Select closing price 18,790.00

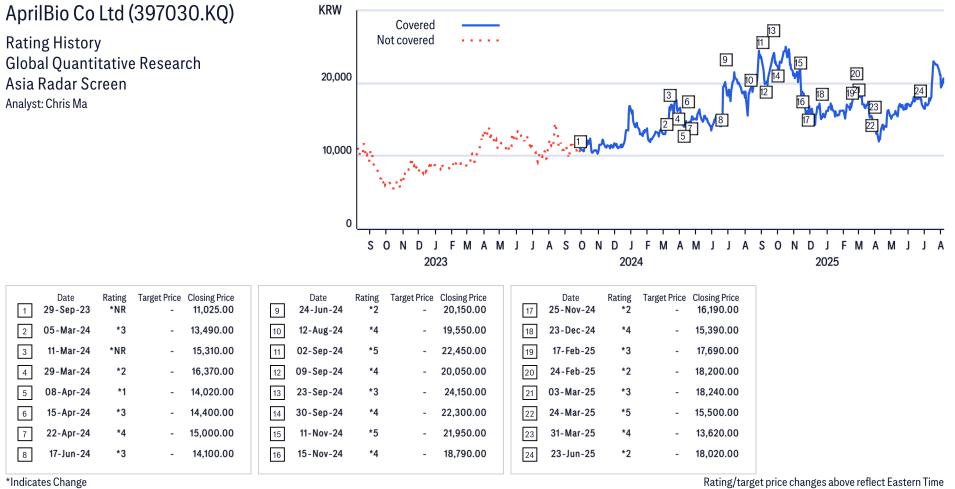(x=465, y=454)
